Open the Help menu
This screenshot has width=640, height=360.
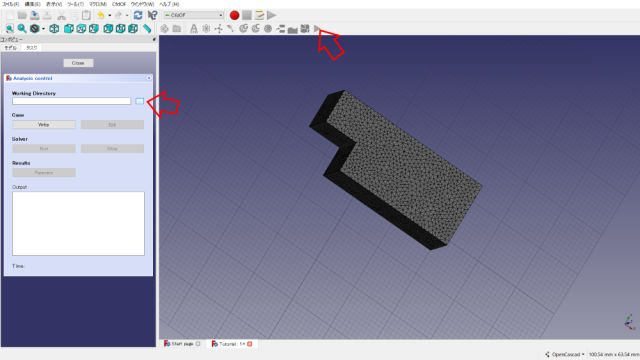tap(169, 4)
